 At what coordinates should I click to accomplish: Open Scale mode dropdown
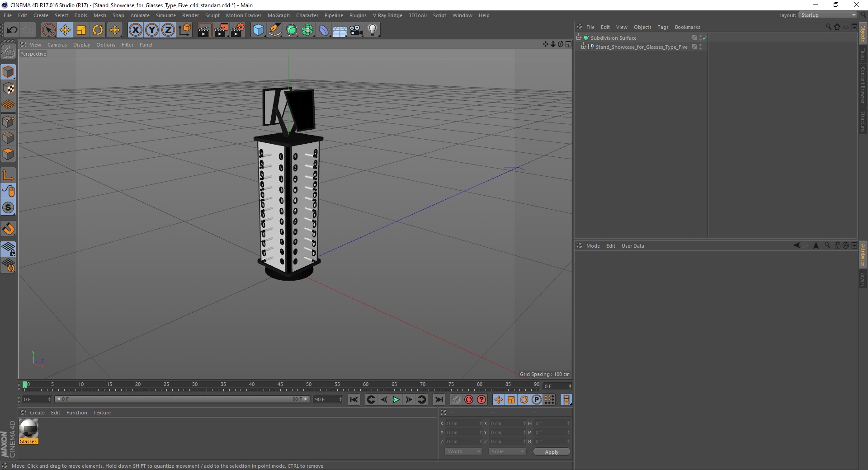507,451
